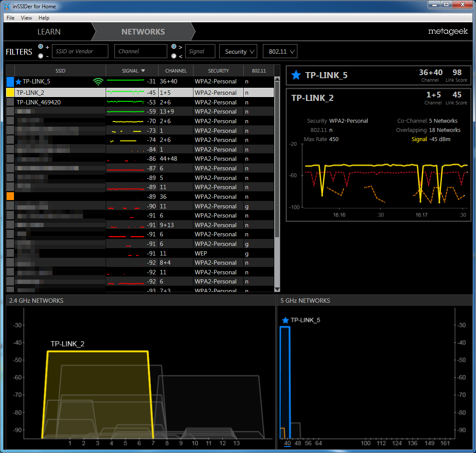The image size is (476, 453).
Task: Click the Link Score 45 value
Action: click(457, 95)
